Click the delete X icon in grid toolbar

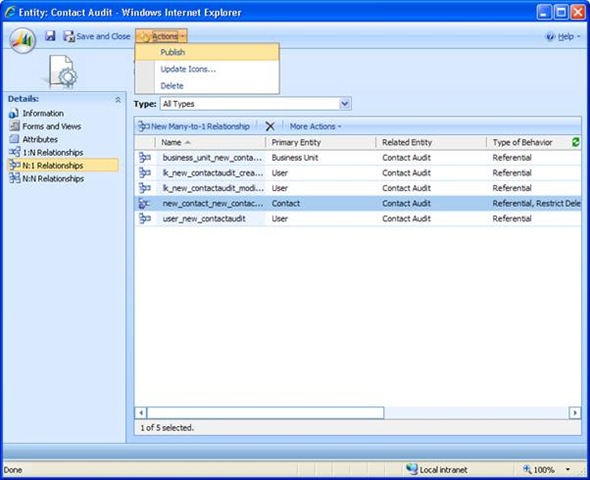click(x=270, y=126)
